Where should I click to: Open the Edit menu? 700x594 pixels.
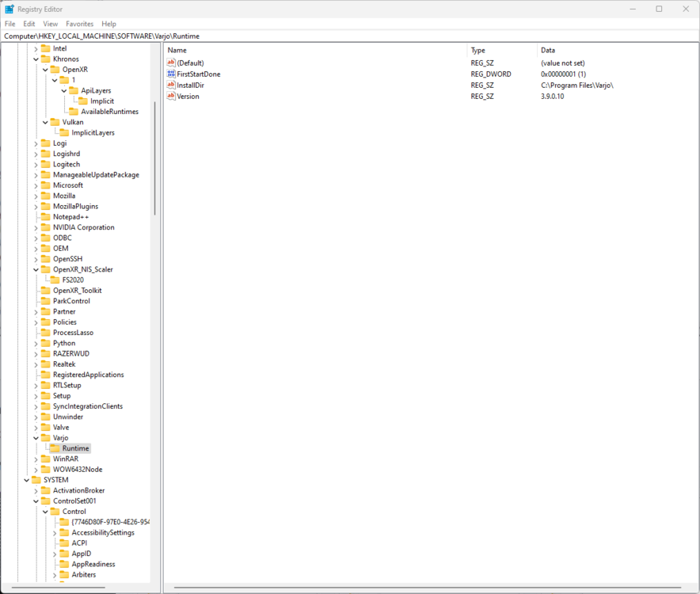pos(29,24)
